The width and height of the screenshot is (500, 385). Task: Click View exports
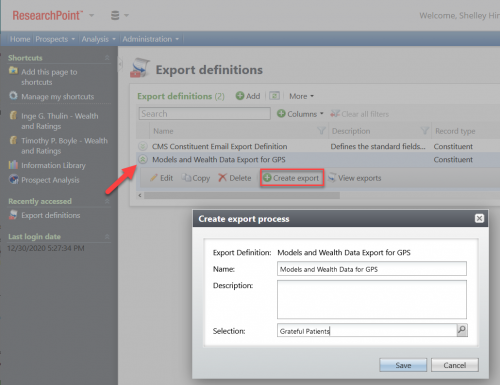click(x=355, y=178)
